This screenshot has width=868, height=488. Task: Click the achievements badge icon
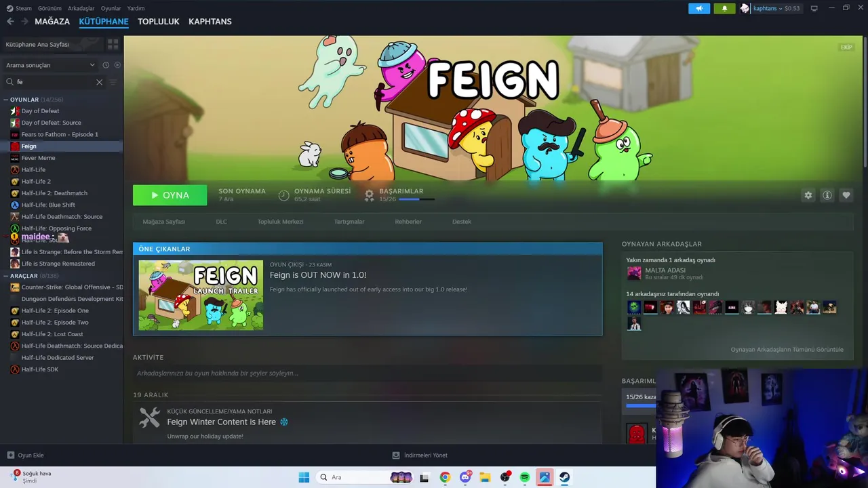point(369,195)
